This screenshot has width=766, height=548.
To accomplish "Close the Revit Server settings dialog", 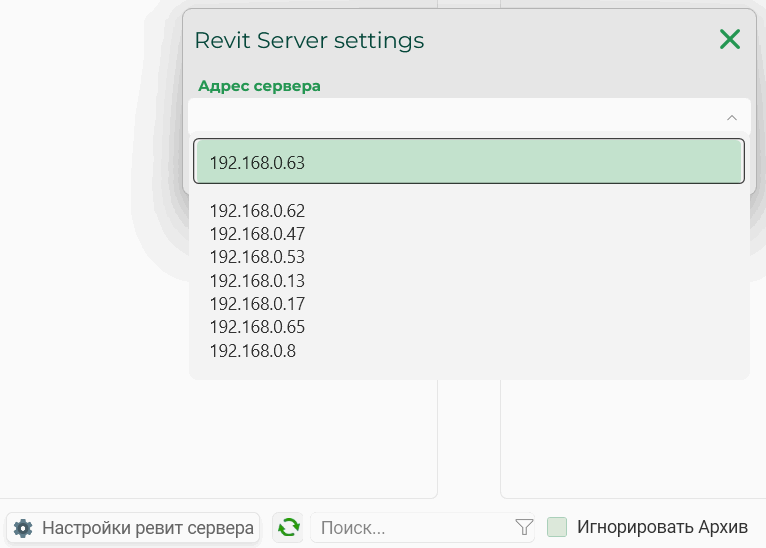I will point(730,39).
